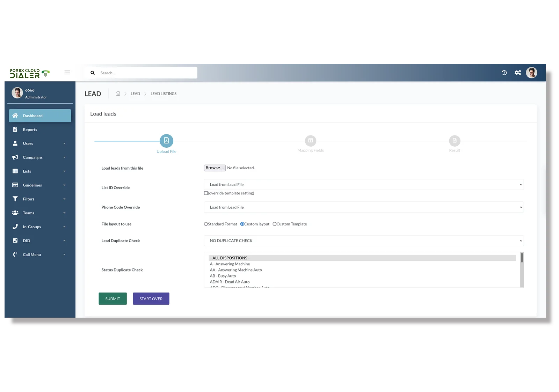Open the Reports section in the sidebar
This screenshot has height=392, width=559.
point(29,129)
